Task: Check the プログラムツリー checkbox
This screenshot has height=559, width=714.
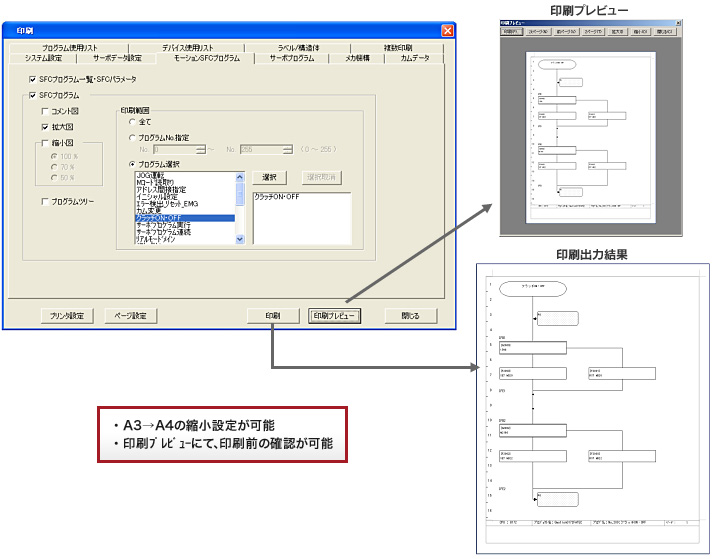Action: coord(45,201)
